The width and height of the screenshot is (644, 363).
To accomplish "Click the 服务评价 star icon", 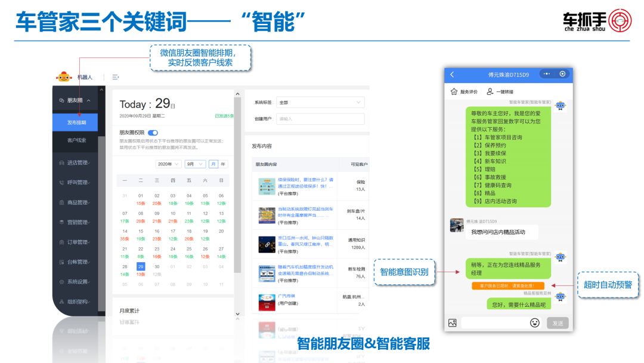I will point(454,92).
